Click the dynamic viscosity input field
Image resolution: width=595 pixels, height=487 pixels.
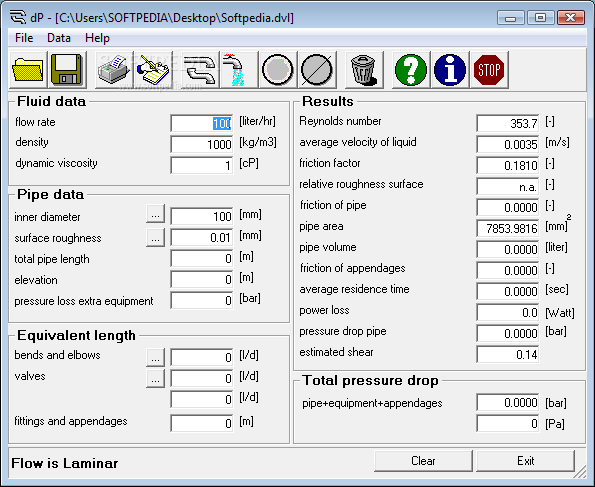coord(202,165)
